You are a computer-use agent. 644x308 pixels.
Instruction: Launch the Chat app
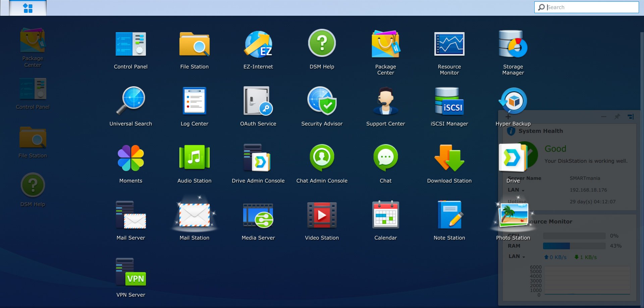pyautogui.click(x=386, y=158)
